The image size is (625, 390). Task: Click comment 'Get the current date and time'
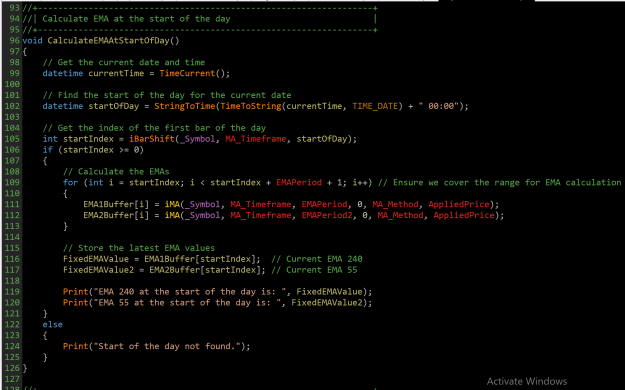[x=124, y=63]
